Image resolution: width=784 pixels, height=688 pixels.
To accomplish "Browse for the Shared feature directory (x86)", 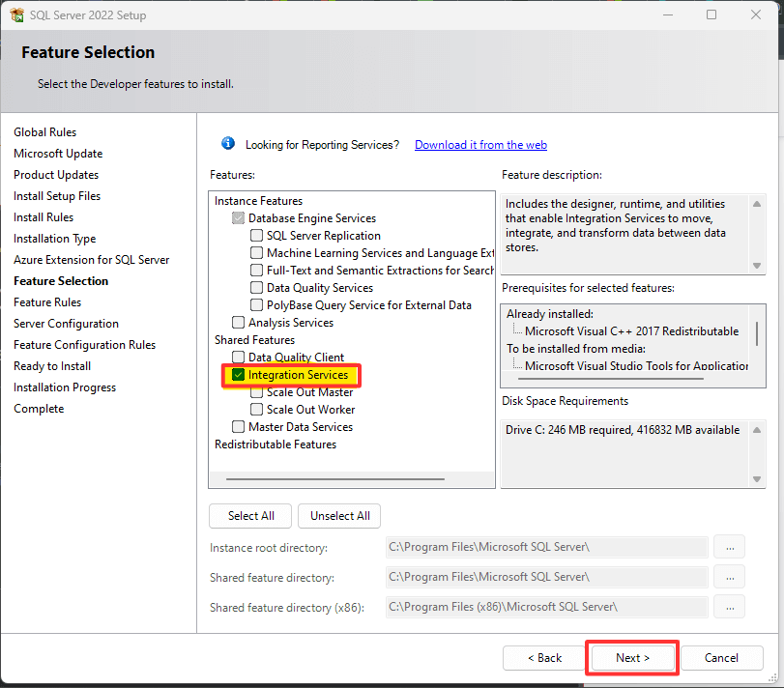I will point(730,607).
